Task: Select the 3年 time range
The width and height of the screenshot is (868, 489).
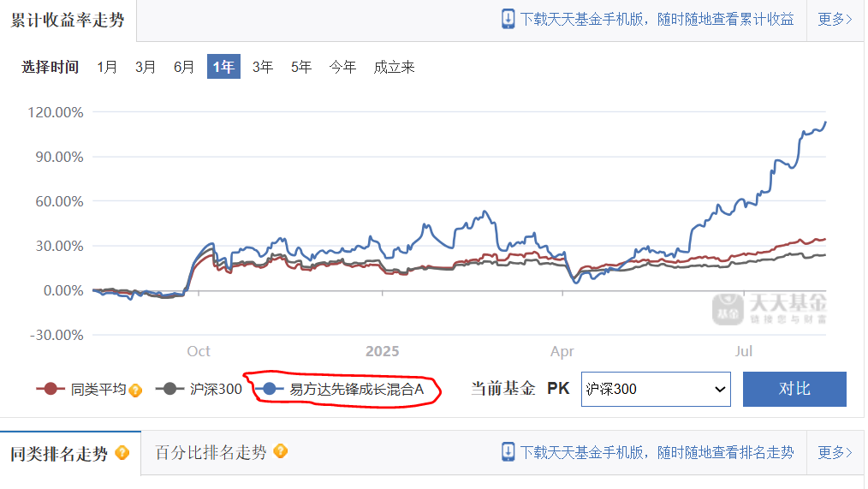Action: [x=263, y=67]
